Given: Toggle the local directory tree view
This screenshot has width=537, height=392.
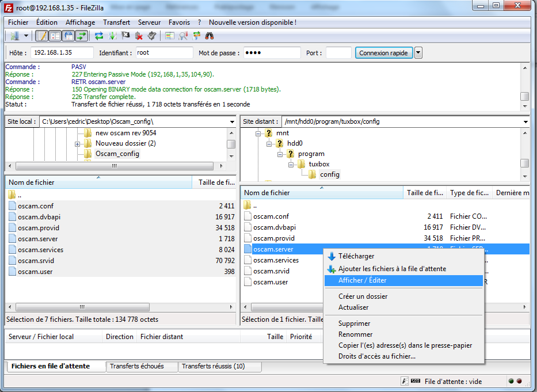Looking at the screenshot, I should point(55,36).
